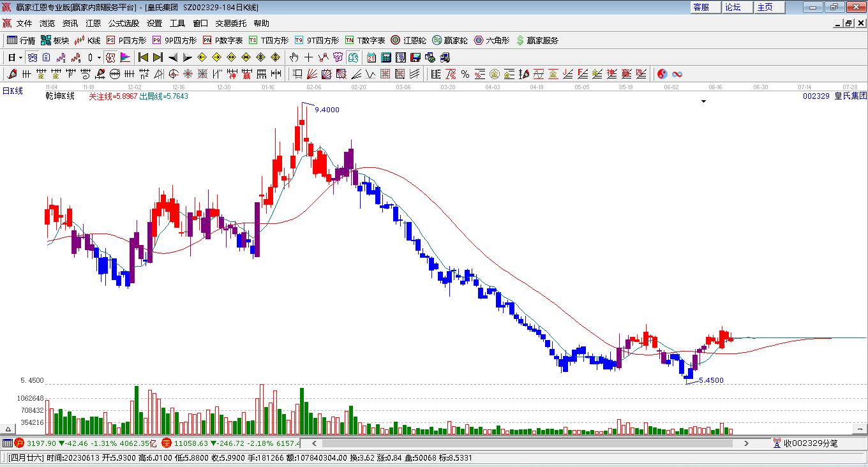This screenshot has width=868, height=467.
Task: Open the 江恩 menu
Action: (93, 24)
